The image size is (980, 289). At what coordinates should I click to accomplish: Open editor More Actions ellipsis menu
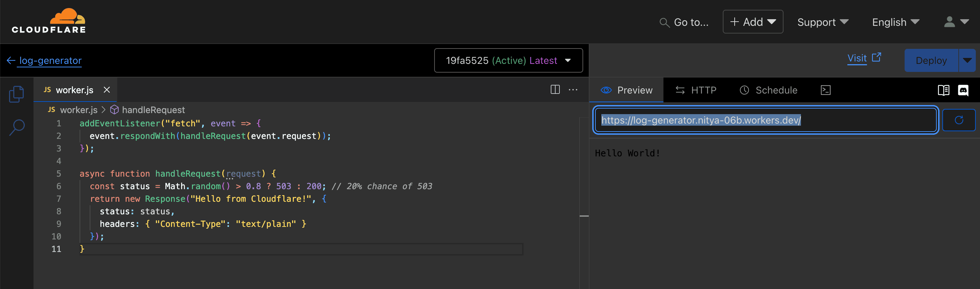click(x=573, y=90)
